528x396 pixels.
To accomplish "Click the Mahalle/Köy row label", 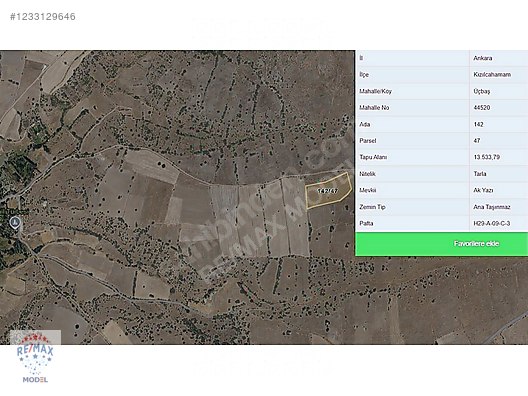I will point(375,91).
